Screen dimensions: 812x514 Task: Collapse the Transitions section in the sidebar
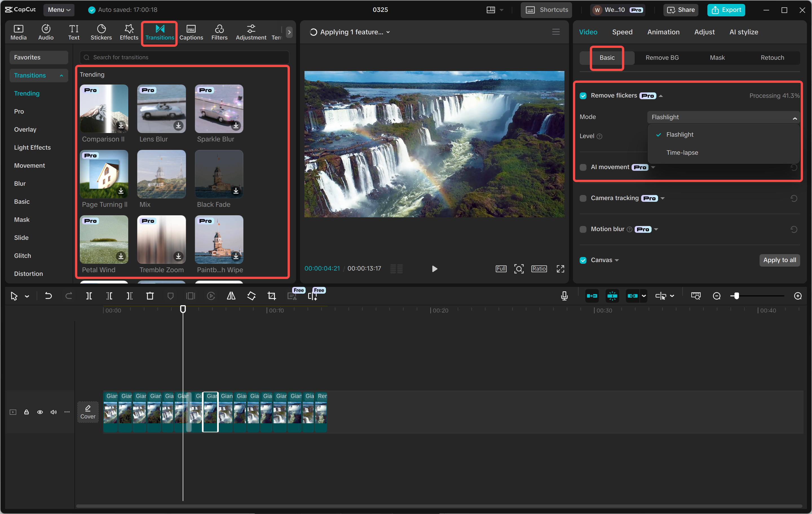[61, 75]
